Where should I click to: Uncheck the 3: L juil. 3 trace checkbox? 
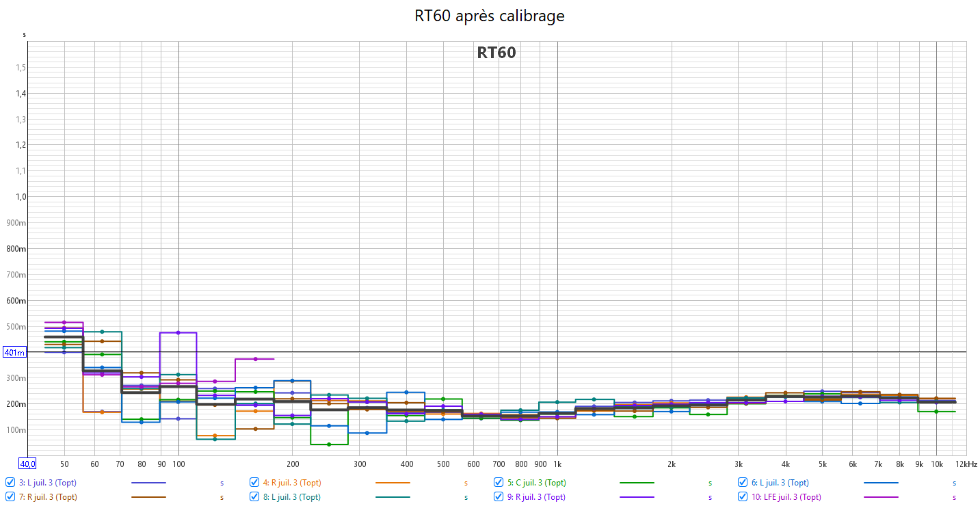click(10, 482)
